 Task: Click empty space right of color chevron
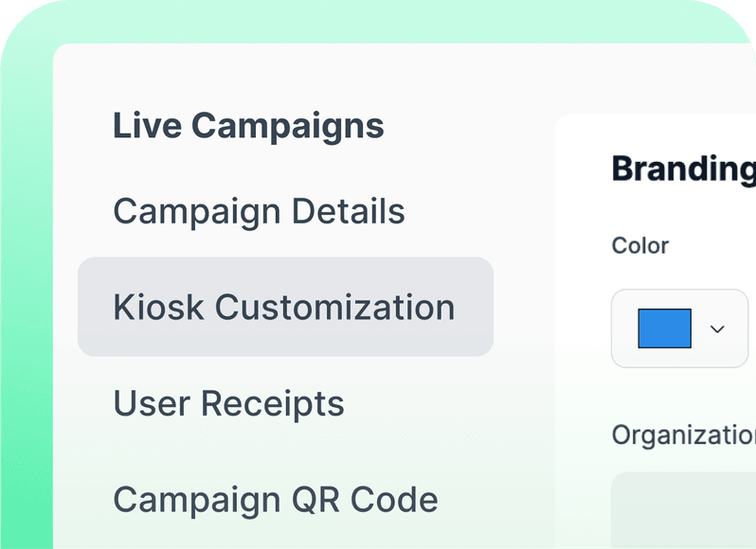pos(737,328)
